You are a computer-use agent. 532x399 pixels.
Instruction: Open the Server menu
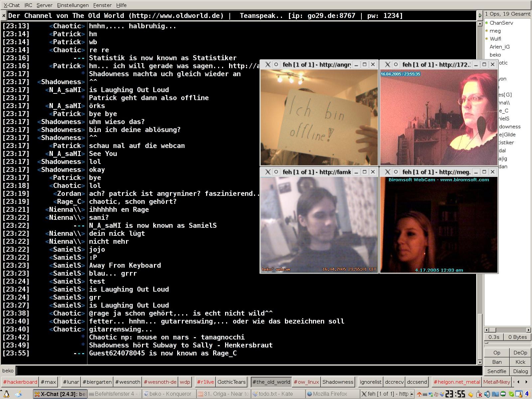pyautogui.click(x=45, y=5)
